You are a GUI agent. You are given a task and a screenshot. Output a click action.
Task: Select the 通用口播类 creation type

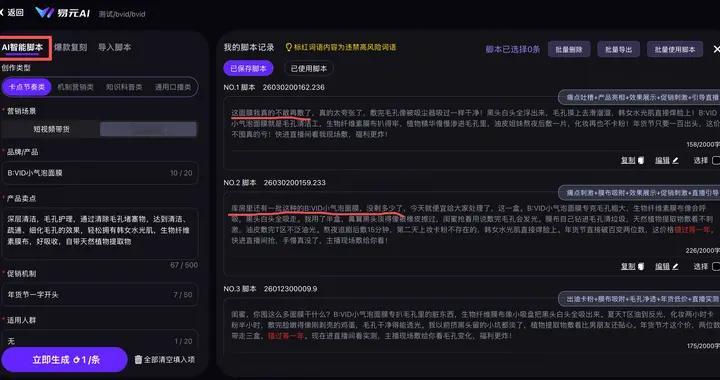[173, 87]
